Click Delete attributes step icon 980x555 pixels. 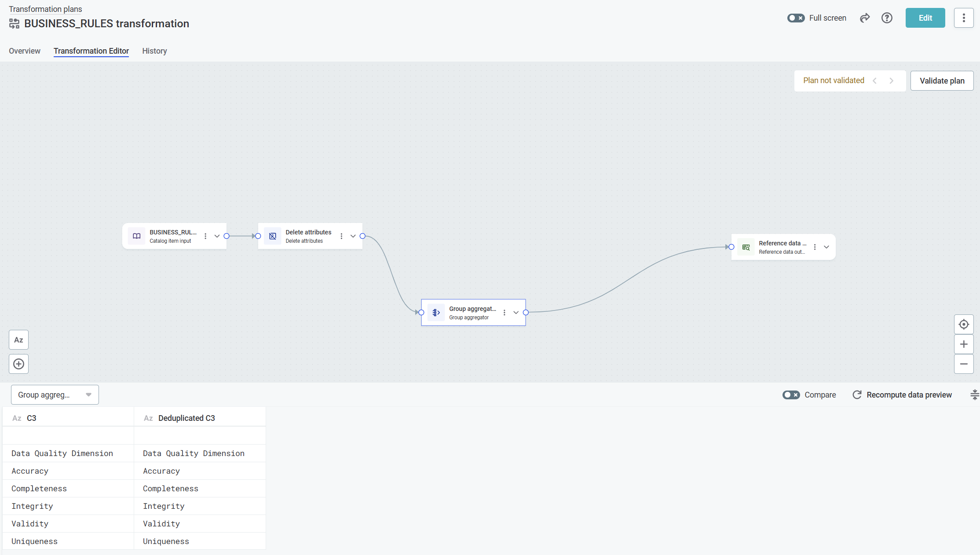tap(273, 236)
